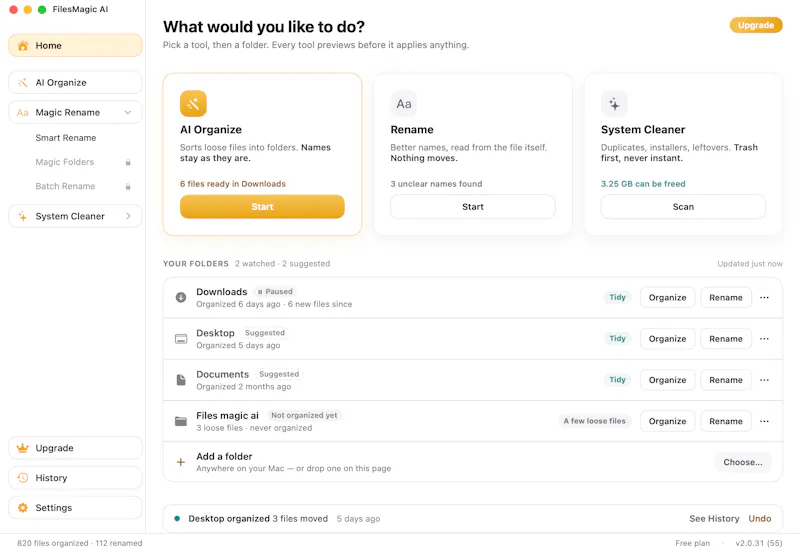Start AI Organize with orange Start button

click(x=262, y=207)
